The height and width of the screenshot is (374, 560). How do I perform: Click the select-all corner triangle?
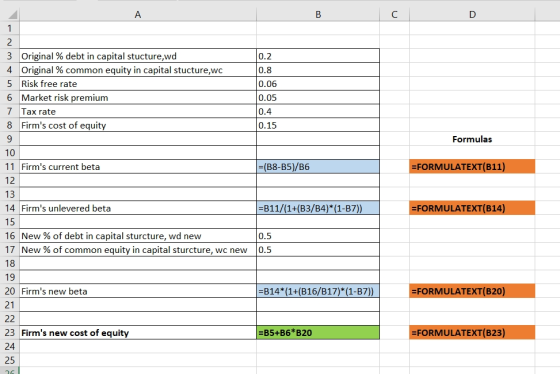(x=13, y=15)
